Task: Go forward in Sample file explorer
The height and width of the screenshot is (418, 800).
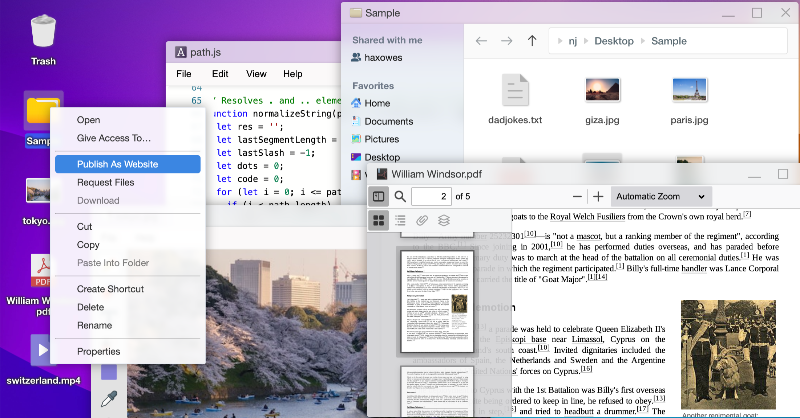Action: point(507,41)
